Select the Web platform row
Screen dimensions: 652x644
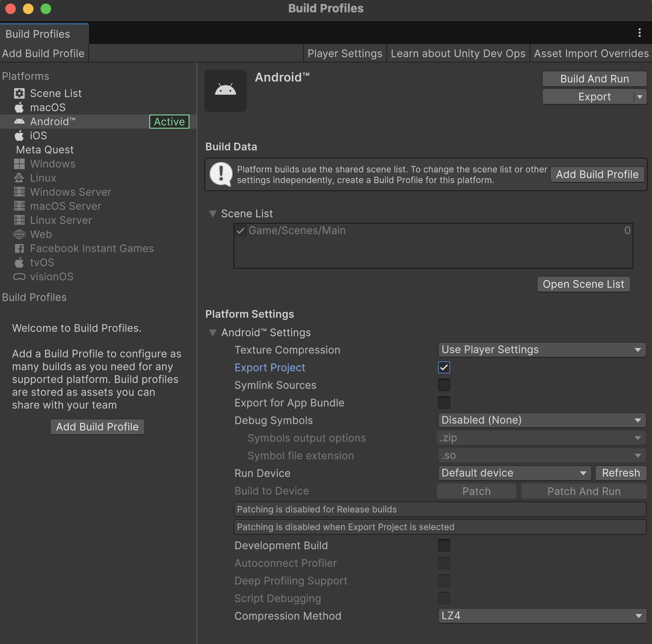pyautogui.click(x=98, y=234)
